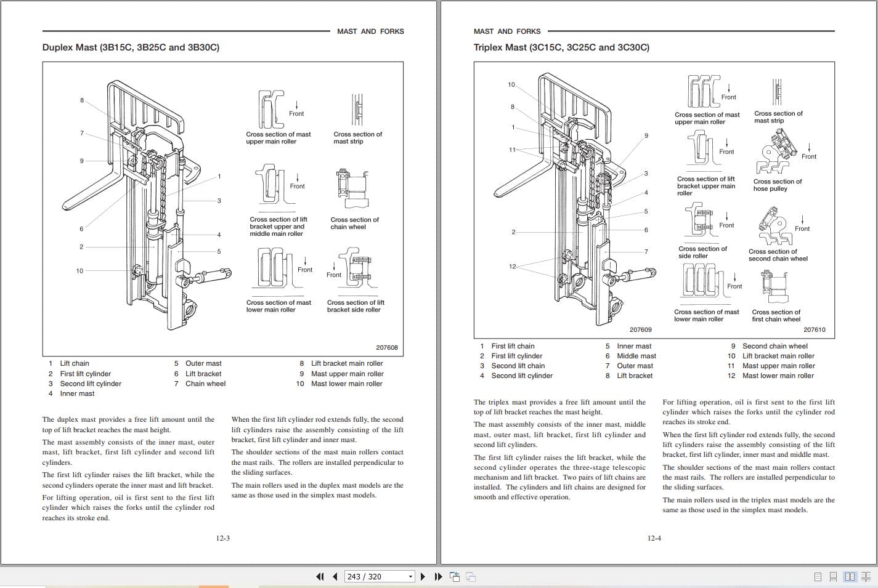Click the Triplex Mast heading
Screen dimensions: 878x588
pyautogui.click(x=561, y=47)
